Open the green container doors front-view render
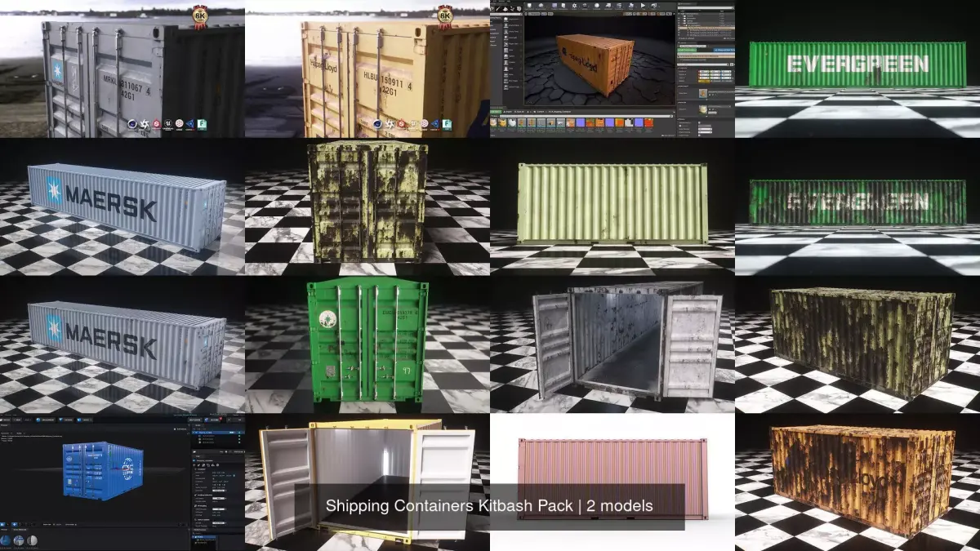This screenshot has height=551, width=980. pyautogui.click(x=367, y=344)
